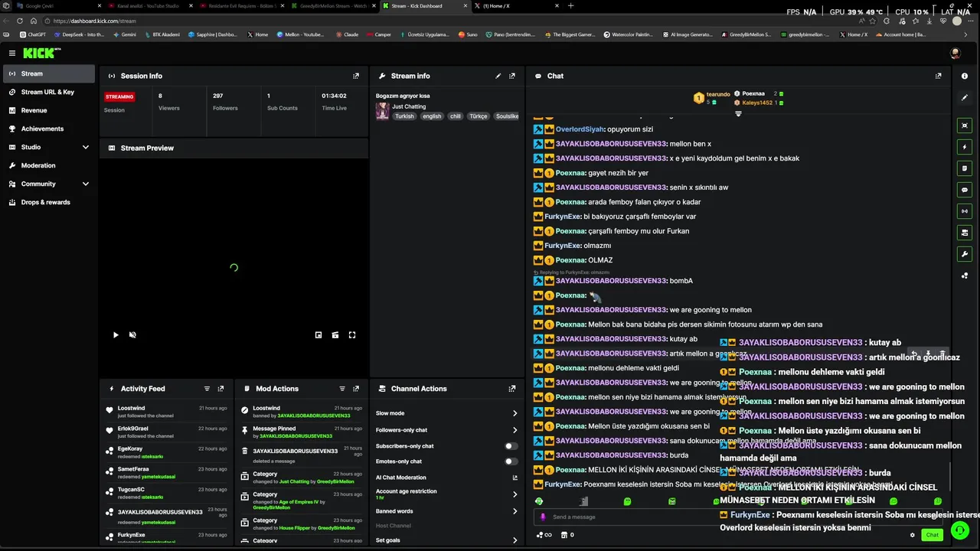Unmute the stream preview audio

[132, 334]
